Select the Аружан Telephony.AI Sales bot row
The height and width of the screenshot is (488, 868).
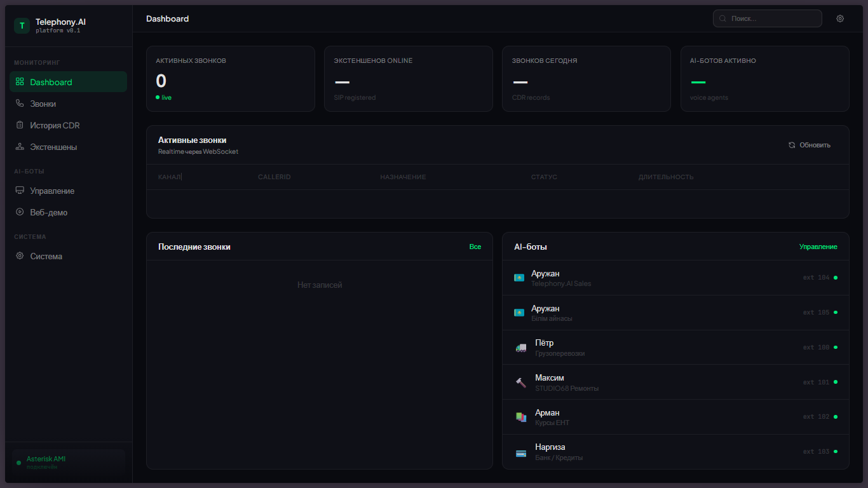675,278
